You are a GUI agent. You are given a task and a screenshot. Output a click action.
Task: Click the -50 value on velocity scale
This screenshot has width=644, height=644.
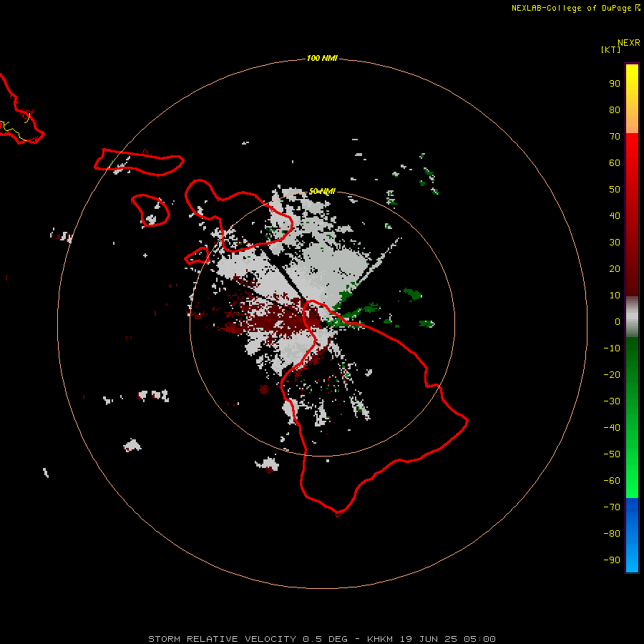pos(612,454)
